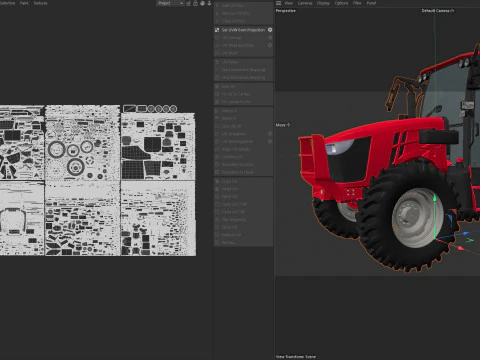This screenshot has width=480, height=360.
Task: Open the Paint menu in UV editor
Action: tap(24, 3)
